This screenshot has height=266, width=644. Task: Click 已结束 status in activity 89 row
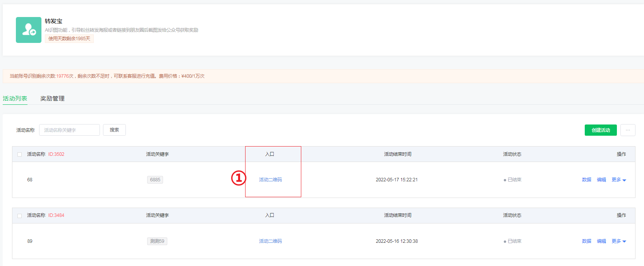[x=512, y=241]
